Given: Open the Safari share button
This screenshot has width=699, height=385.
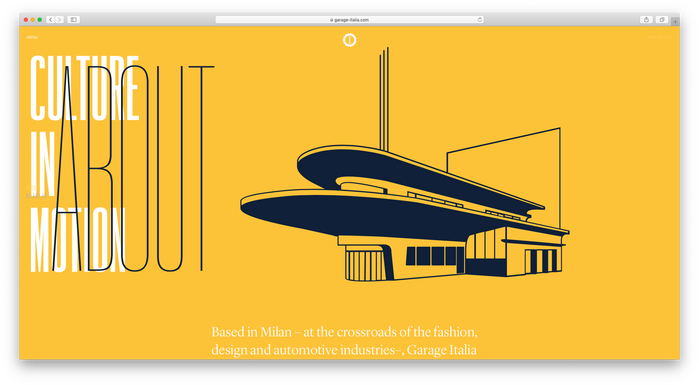Looking at the screenshot, I should point(646,20).
